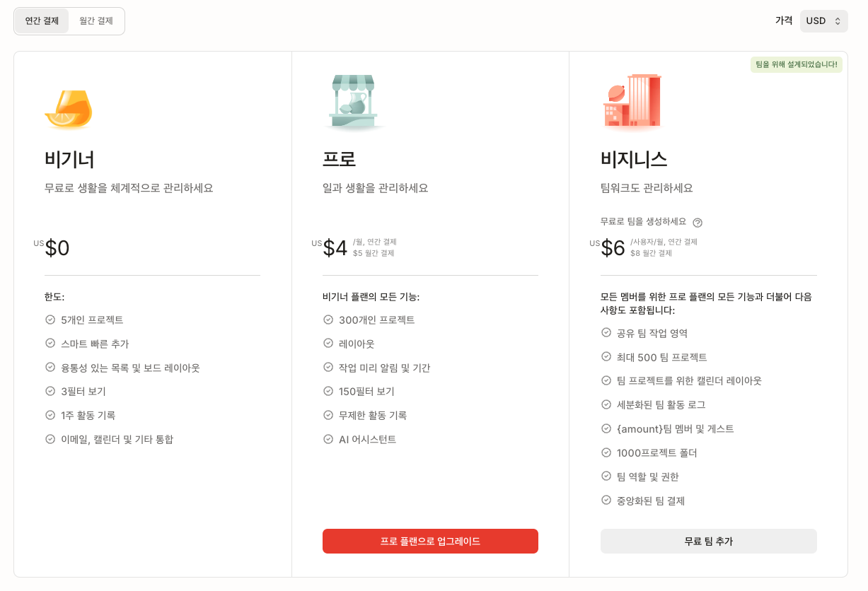Click the $6 Business price

click(x=613, y=248)
